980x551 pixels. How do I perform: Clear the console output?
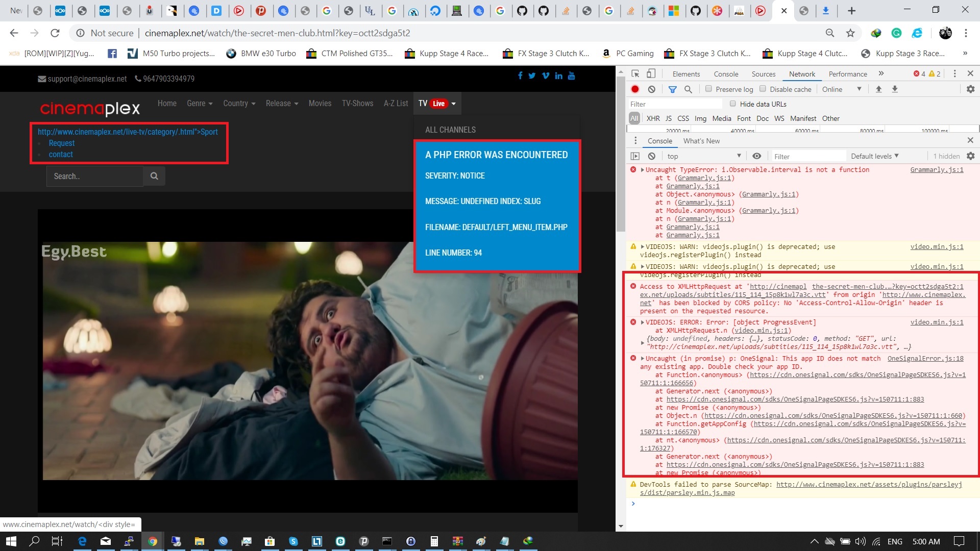pyautogui.click(x=652, y=156)
